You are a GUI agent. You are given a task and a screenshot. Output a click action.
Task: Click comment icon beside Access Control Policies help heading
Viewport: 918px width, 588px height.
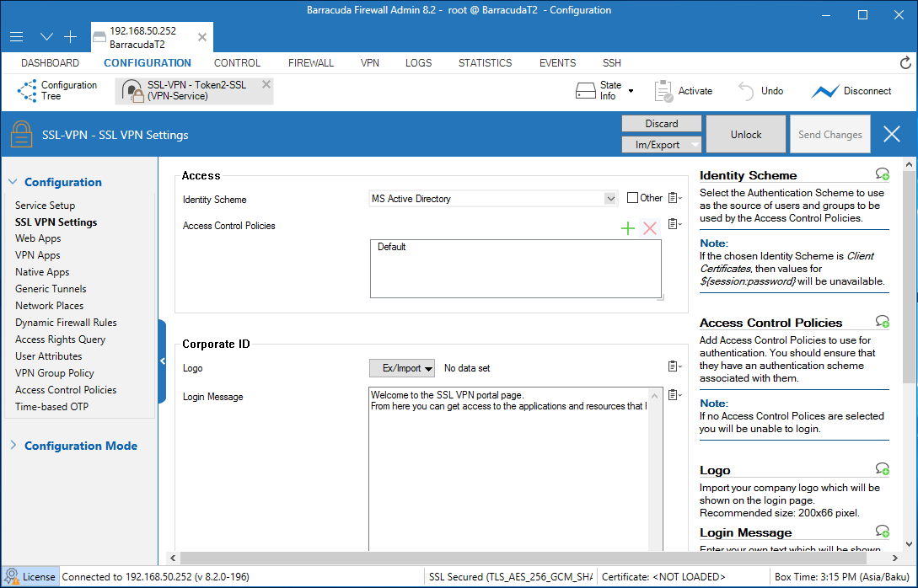click(883, 321)
